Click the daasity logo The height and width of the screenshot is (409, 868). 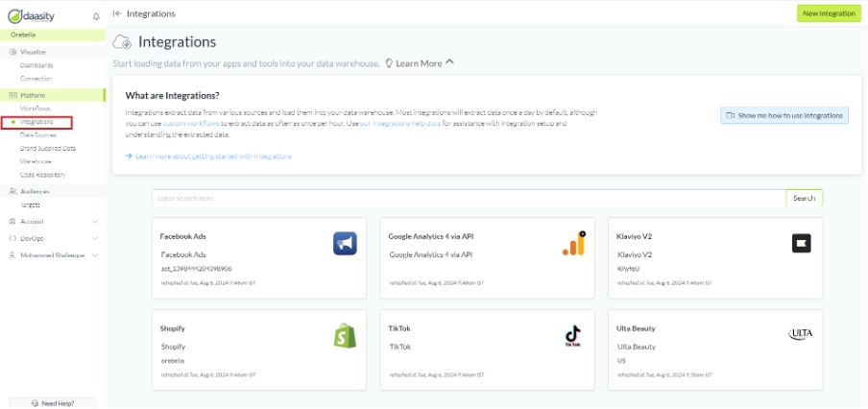[35, 15]
